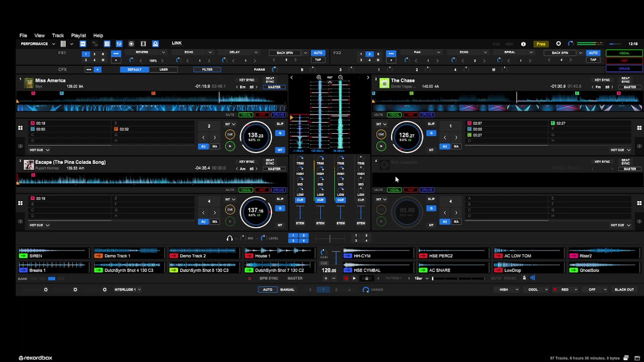
Task: Click the sequencer record button
Action: pos(346,278)
